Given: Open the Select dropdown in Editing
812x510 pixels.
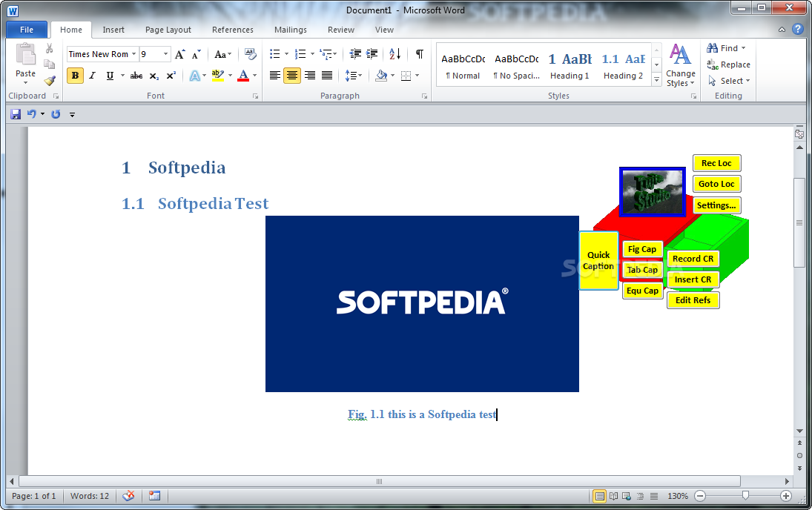Looking at the screenshot, I should point(729,81).
